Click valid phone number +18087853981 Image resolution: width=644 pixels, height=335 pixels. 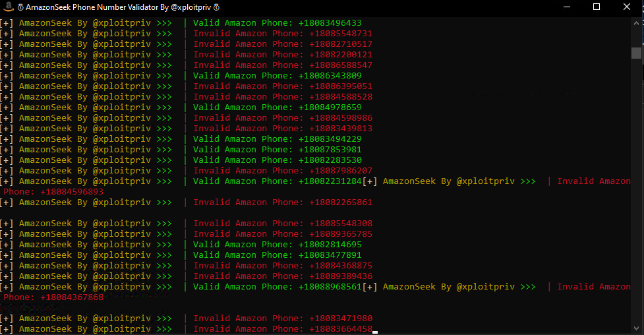tap(330, 150)
